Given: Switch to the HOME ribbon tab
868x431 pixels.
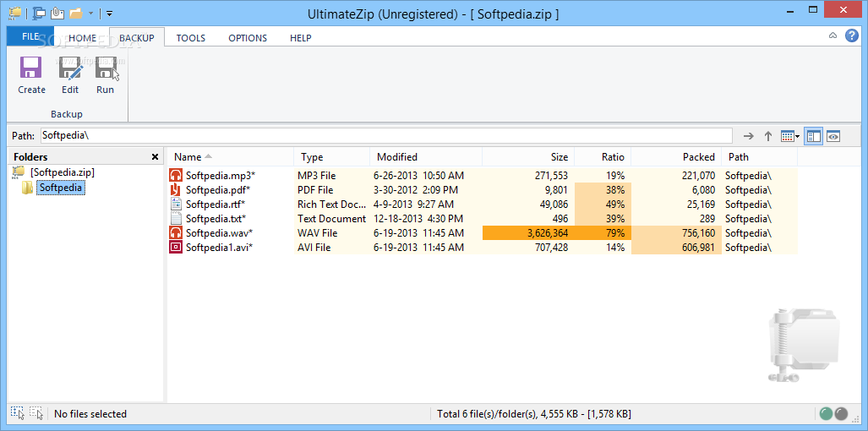Looking at the screenshot, I should point(83,38).
